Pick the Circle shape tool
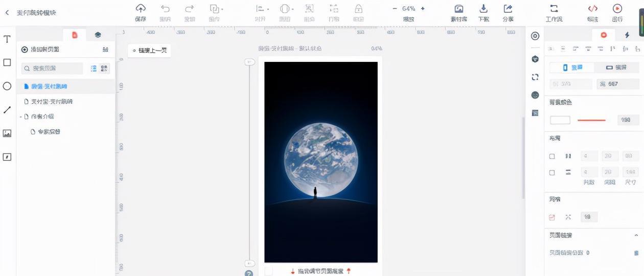644x276 pixels. 7,86
